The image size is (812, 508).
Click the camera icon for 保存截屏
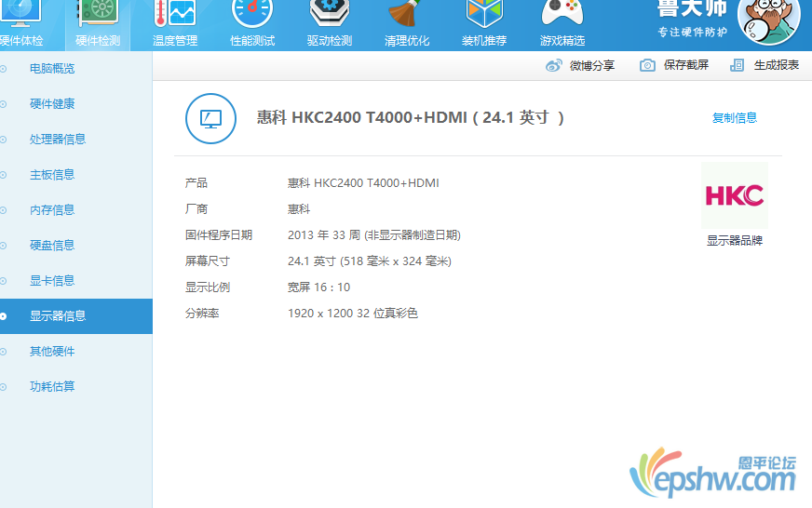click(647, 65)
